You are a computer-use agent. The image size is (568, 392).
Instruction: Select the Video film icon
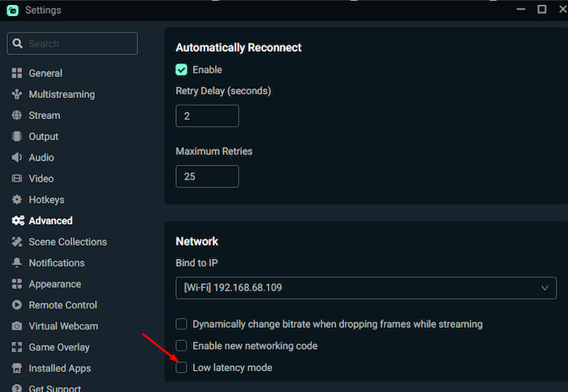point(17,179)
